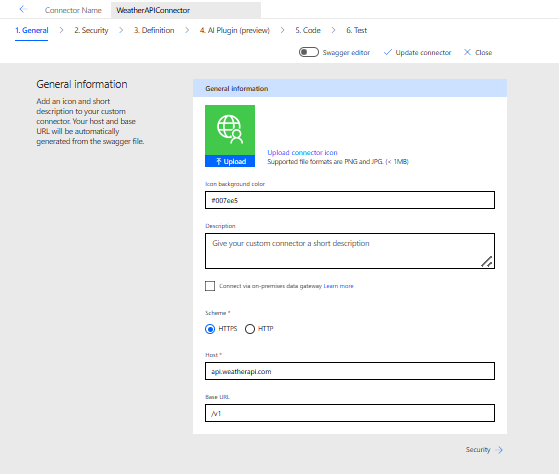Select the HTTP scheme radio button
The width and height of the screenshot is (559, 474).
point(250,329)
